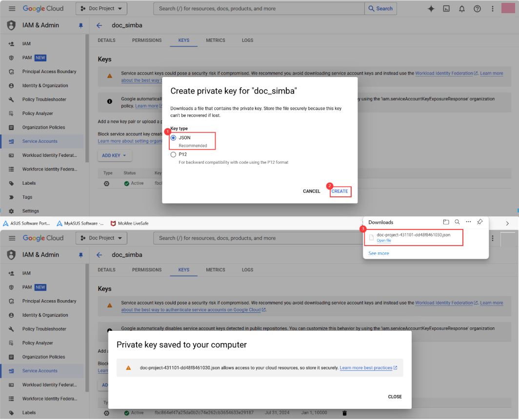Switch to DETAILS tab in the upper console
519x420 pixels.
click(106, 40)
